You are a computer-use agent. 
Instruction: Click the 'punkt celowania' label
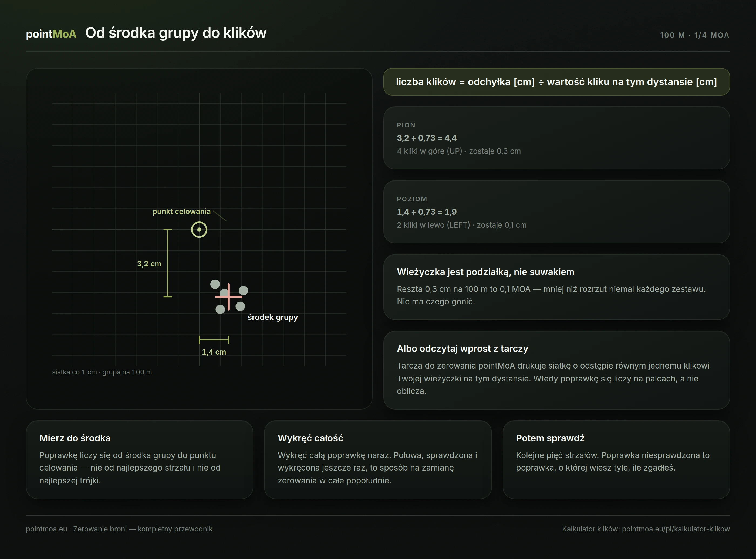point(181,212)
